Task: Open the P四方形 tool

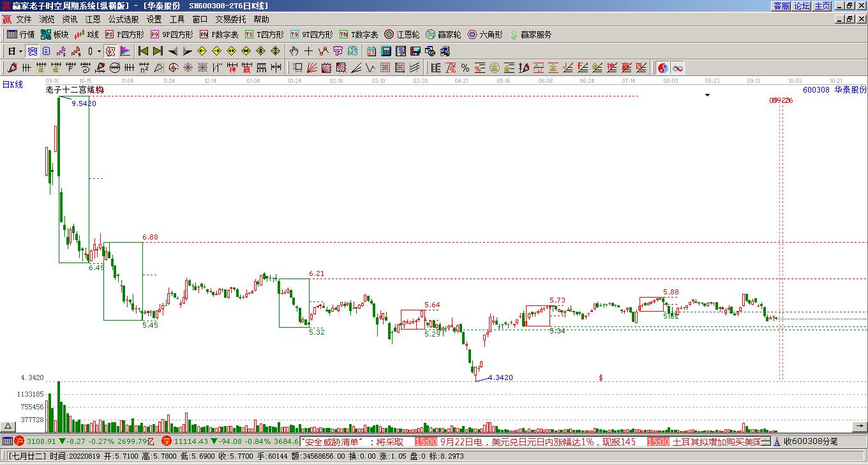Action: [x=124, y=34]
